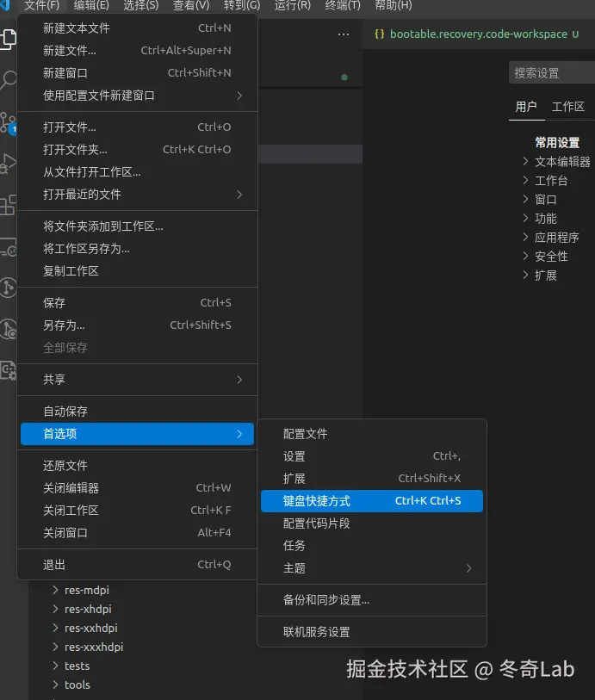Expand 打开最近的文件 submenu
595x700 pixels.
[x=137, y=195]
